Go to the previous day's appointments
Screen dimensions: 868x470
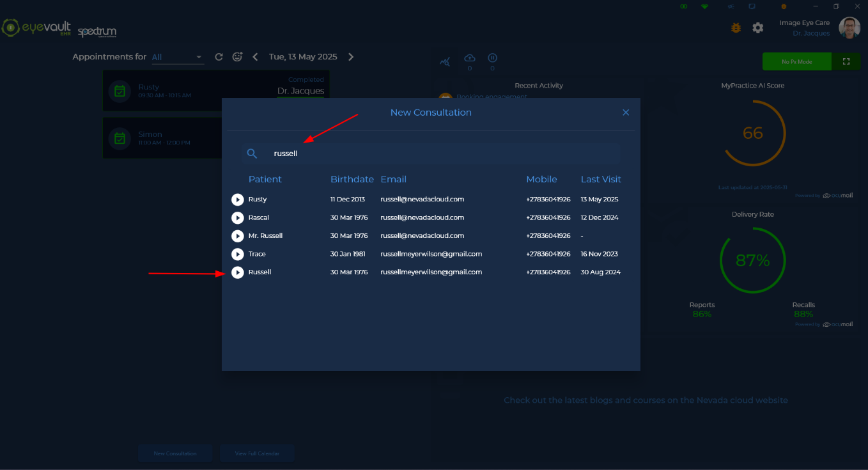point(256,57)
